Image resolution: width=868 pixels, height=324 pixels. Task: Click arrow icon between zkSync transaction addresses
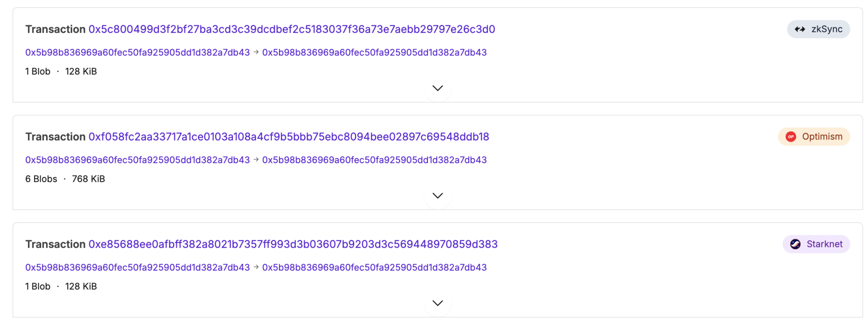pyautogui.click(x=256, y=52)
